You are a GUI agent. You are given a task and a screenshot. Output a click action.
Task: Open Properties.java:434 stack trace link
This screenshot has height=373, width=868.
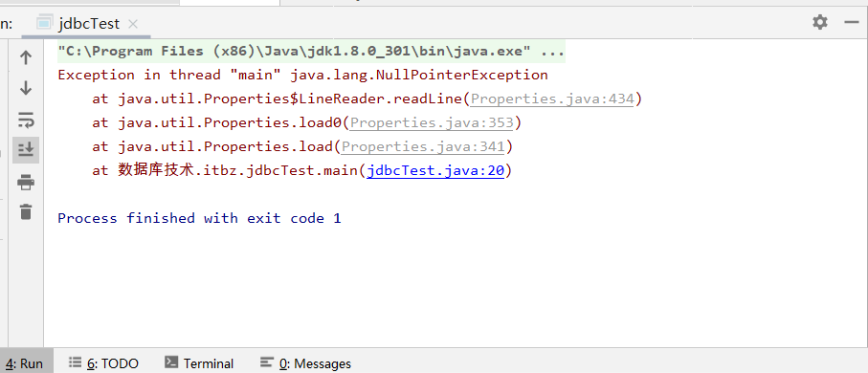[x=551, y=99]
